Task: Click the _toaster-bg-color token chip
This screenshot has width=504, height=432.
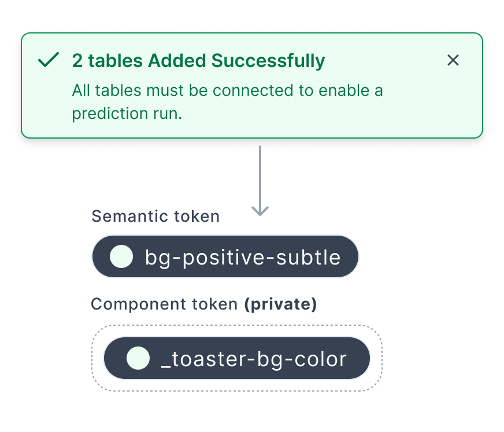Action: pos(236,358)
